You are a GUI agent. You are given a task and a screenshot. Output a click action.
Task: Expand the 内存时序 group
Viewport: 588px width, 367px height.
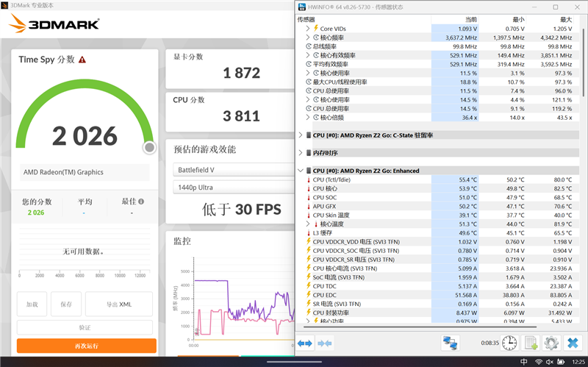tap(301, 152)
